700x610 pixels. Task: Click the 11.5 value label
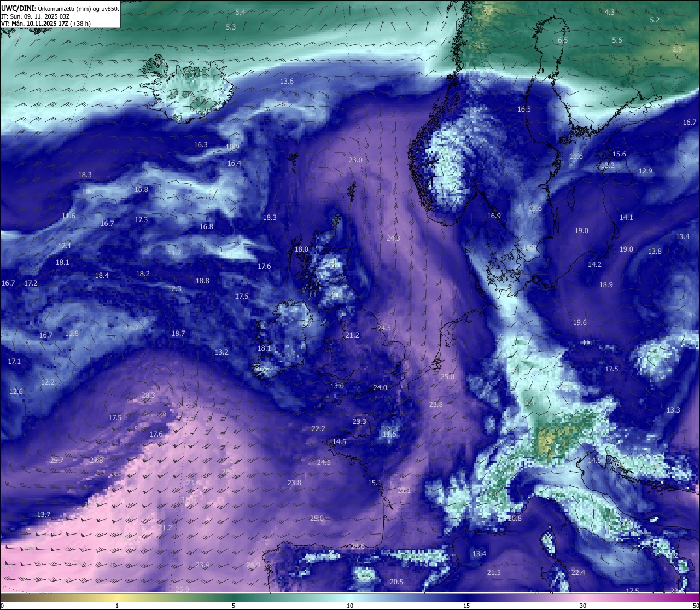(389, 434)
